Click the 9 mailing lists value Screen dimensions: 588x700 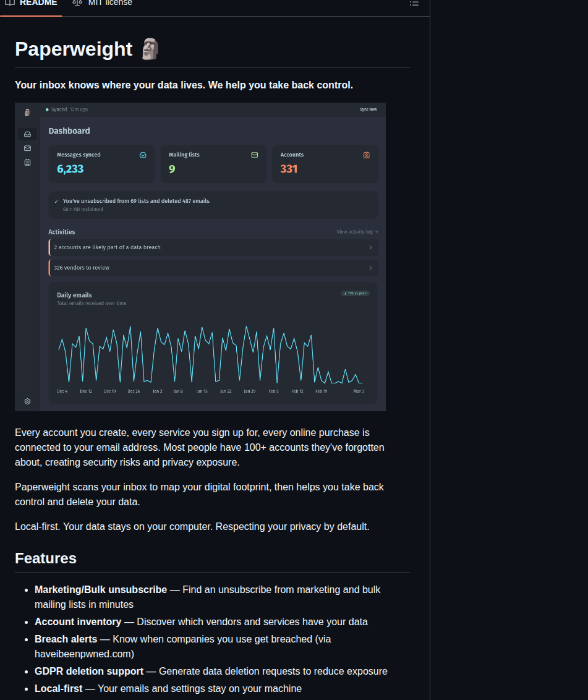tap(172, 169)
